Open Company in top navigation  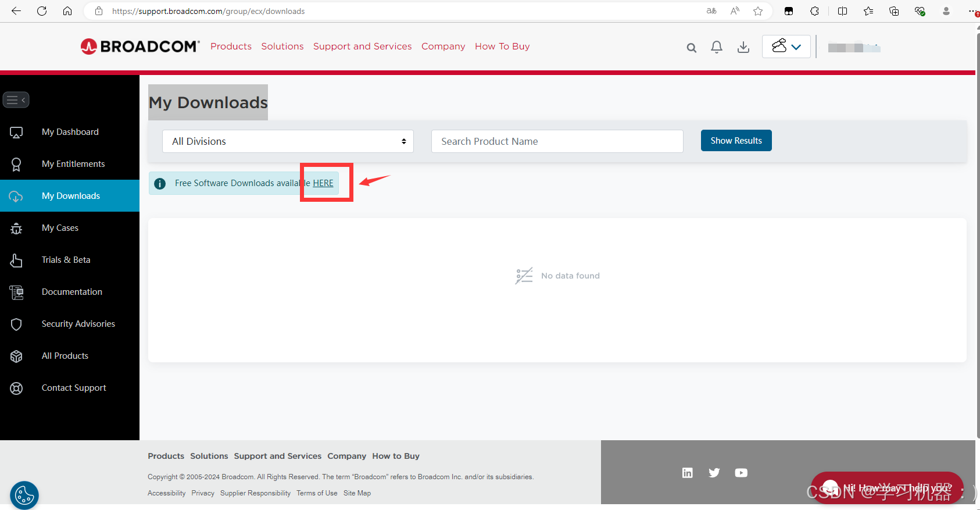[x=443, y=47]
